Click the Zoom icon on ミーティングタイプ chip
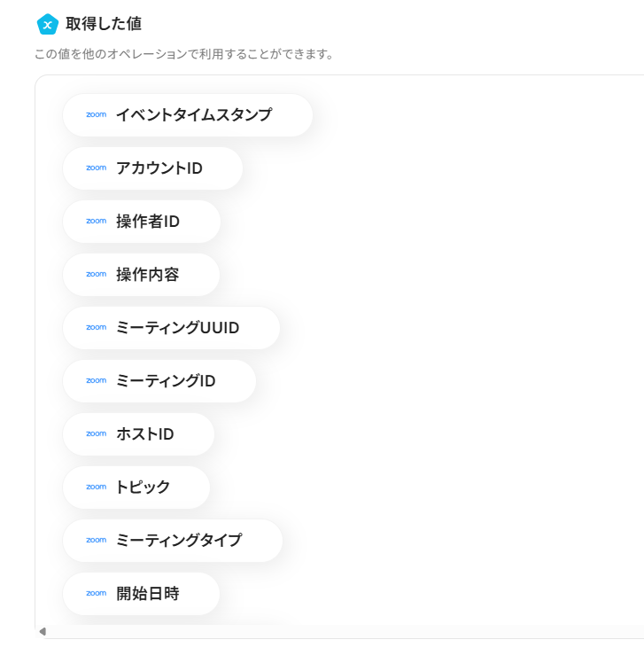The image size is (644, 663). [x=96, y=541]
